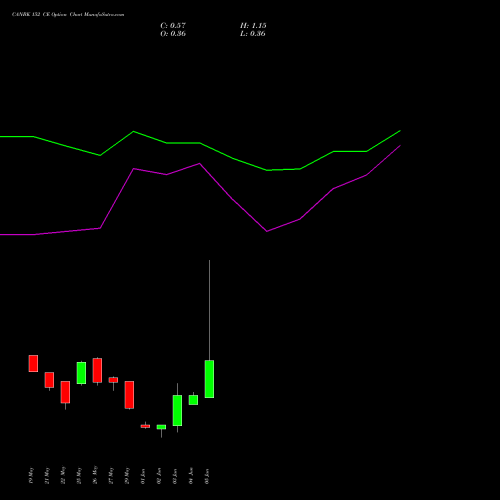This screenshot has height=500, width=500.
Task: Select the '27 May' date label
Action: 111,476
